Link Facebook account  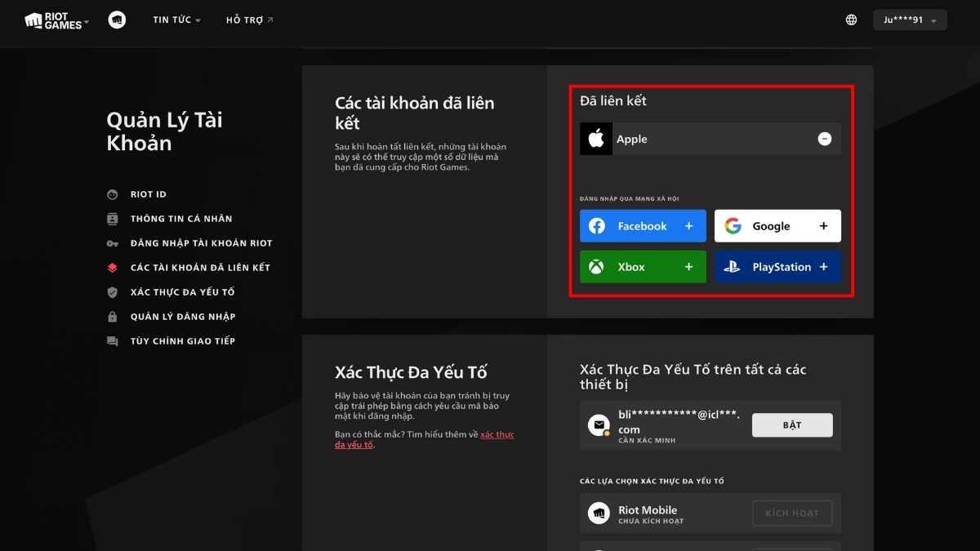(642, 226)
